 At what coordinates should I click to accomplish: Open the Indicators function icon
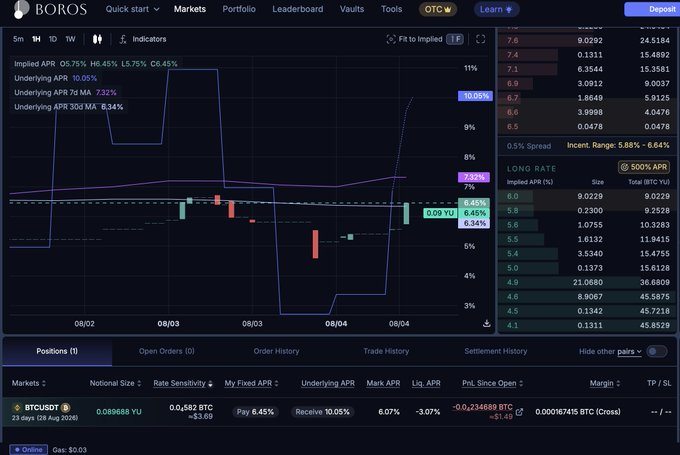coord(123,39)
